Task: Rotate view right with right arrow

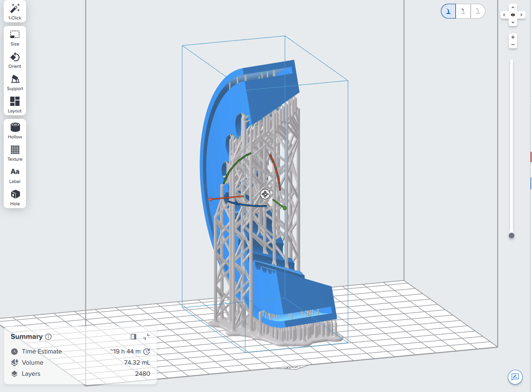Action: 521,15
